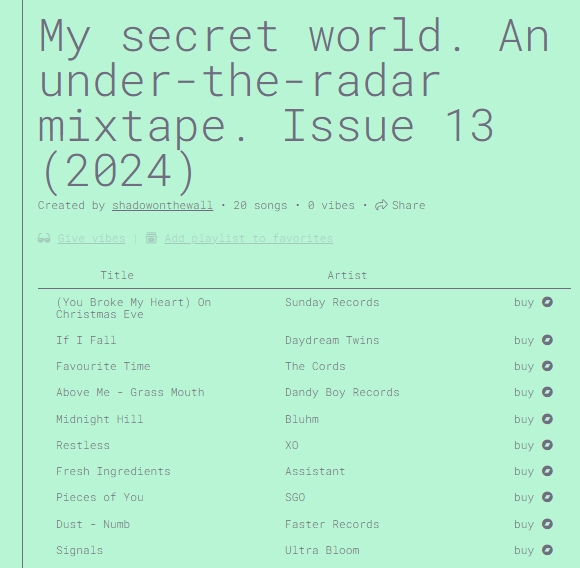
Task: Select song title Pieces of You
Action: click(x=100, y=497)
